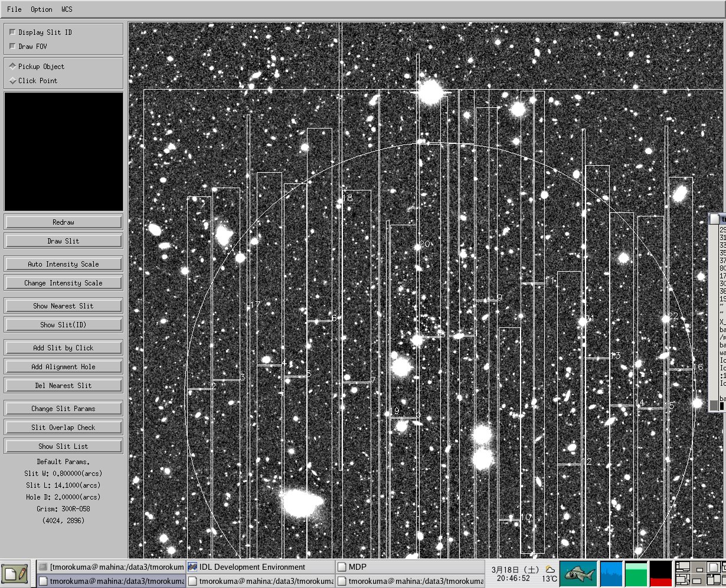The height and width of the screenshot is (588, 726).
Task: Click the Del Nearest Slit button
Action: pos(63,386)
